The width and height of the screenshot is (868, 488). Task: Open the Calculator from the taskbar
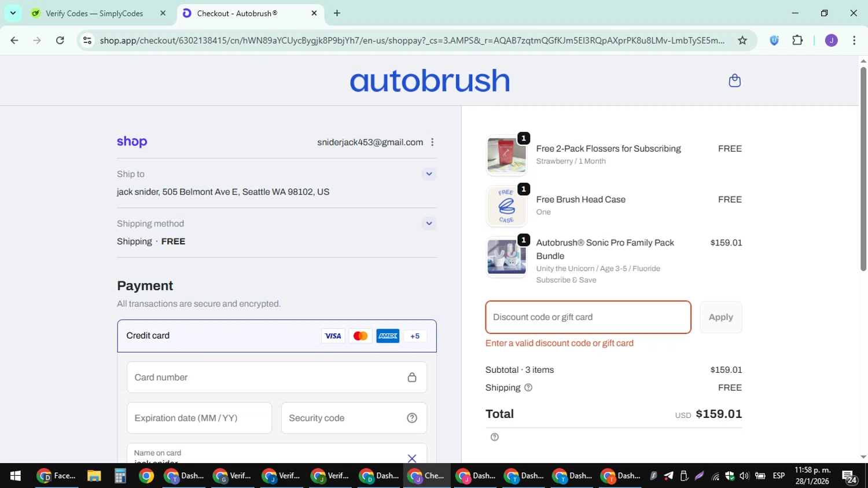(120, 476)
